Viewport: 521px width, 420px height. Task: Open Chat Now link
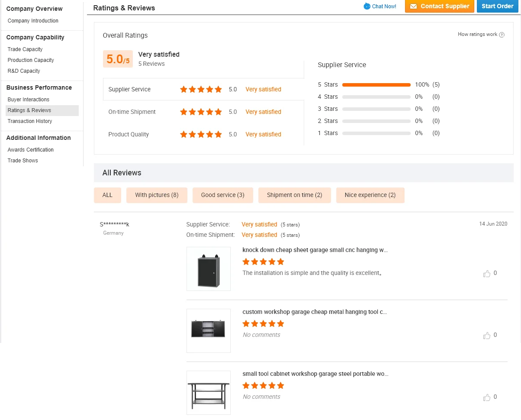(384, 6)
